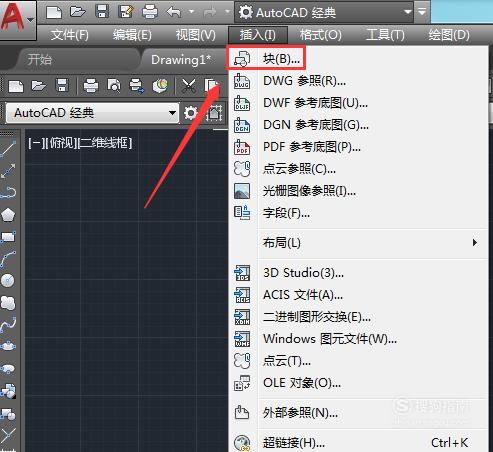Click Publish icon in standard toolbar
The height and width of the screenshot is (452, 493).
click(137, 86)
